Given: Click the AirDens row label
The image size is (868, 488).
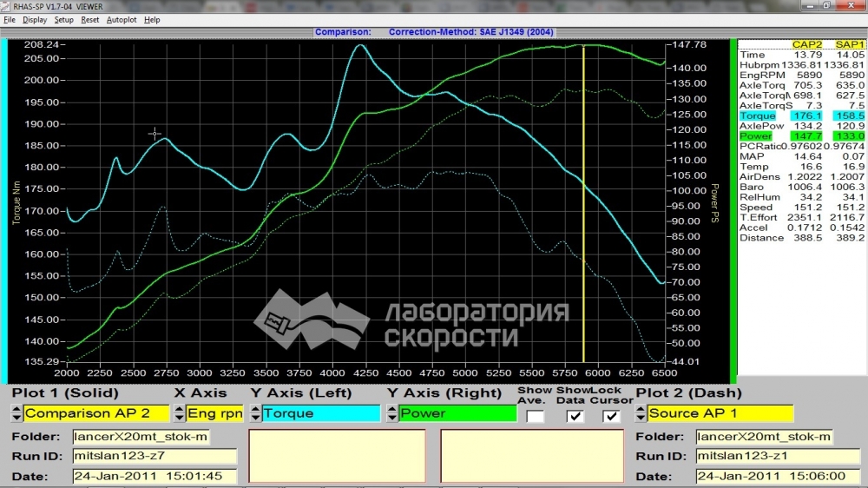Looking at the screenshot, I should pos(759,176).
